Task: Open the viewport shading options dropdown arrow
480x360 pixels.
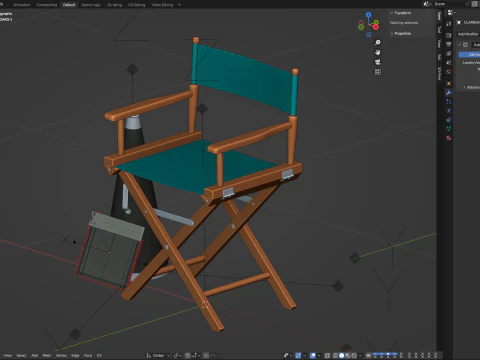Action: 360,355
